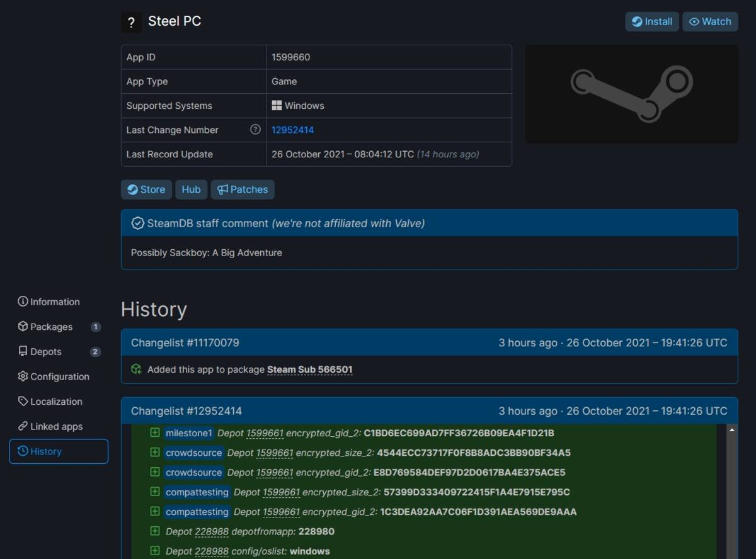The width and height of the screenshot is (756, 559).
Task: Open Depot 1599661 link on milestone1 row
Action: pyautogui.click(x=265, y=433)
